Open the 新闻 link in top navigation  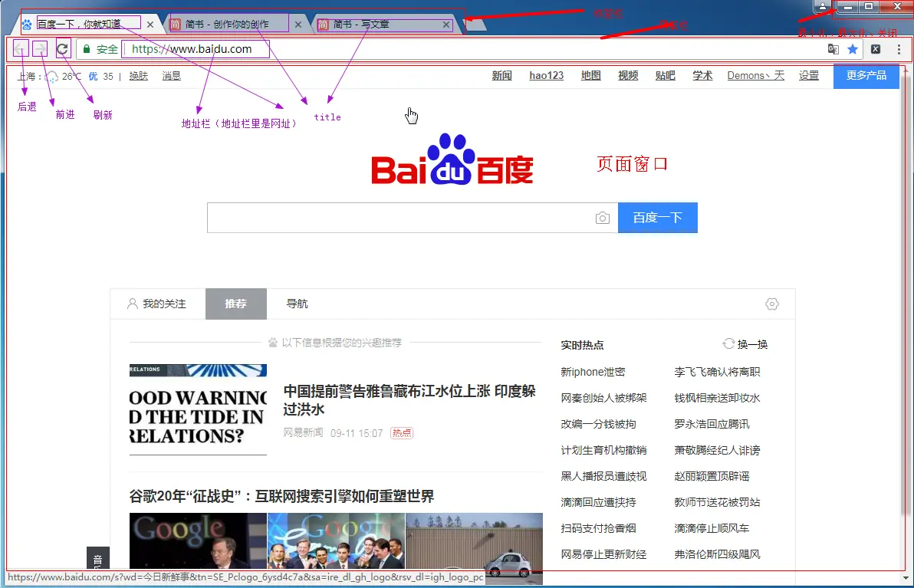click(x=502, y=76)
